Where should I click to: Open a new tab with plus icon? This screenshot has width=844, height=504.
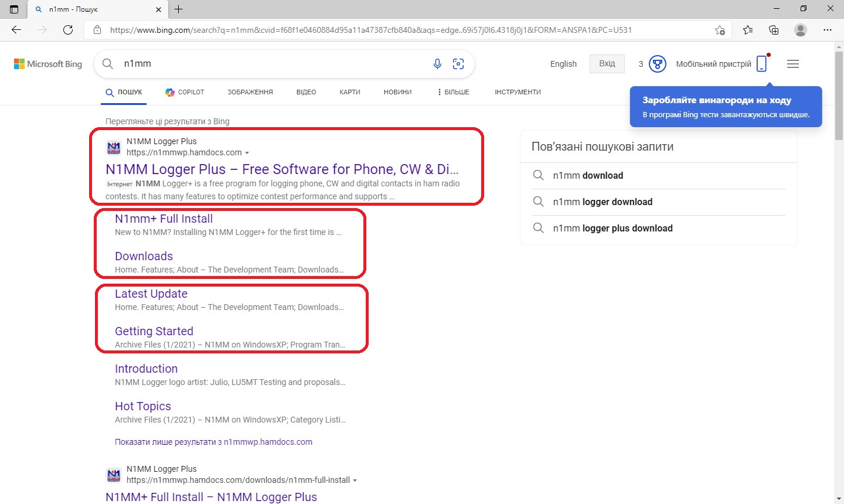(179, 9)
